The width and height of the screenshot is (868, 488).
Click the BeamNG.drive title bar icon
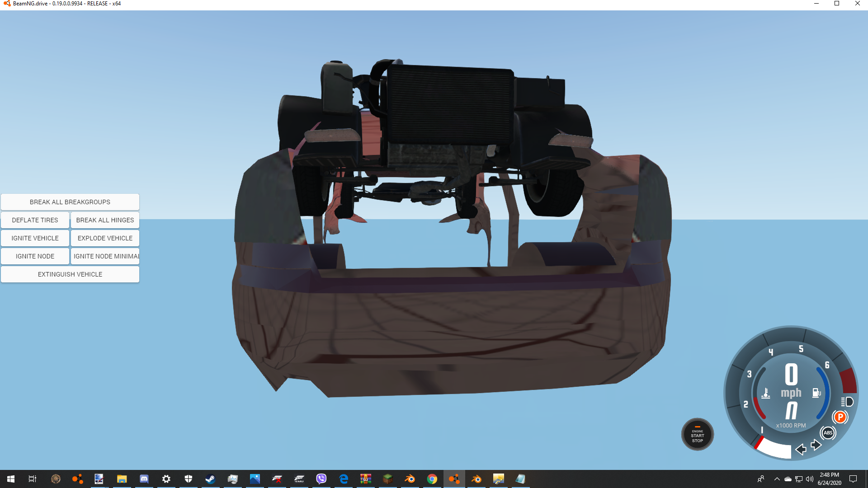click(7, 4)
